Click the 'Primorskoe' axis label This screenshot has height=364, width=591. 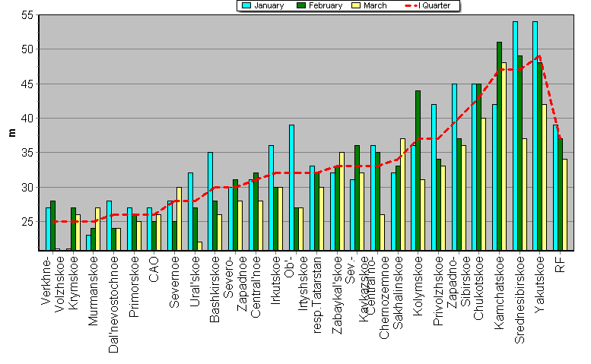point(134,286)
